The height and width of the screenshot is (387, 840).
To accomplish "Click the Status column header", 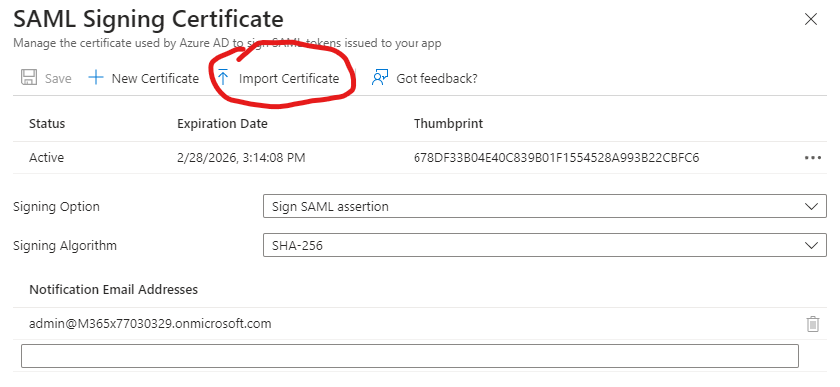I will pos(47,124).
